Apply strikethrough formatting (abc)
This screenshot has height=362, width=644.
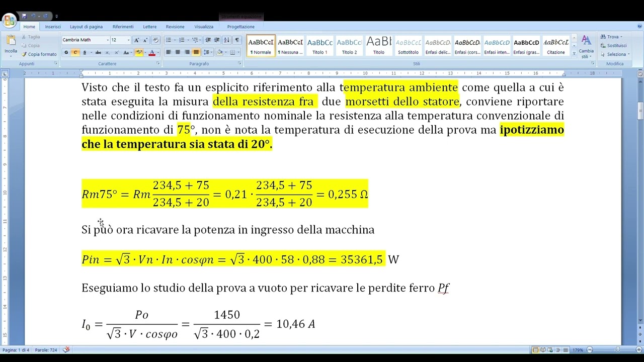coord(98,52)
